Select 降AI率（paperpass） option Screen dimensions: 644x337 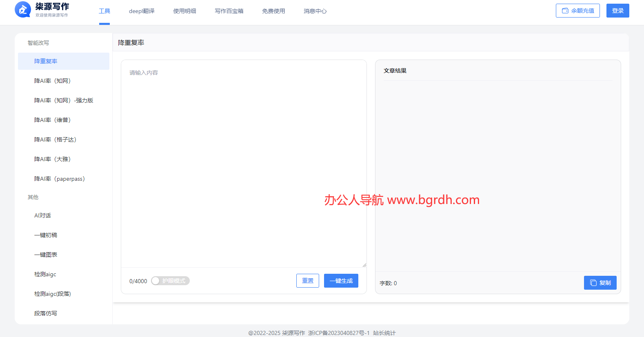click(x=60, y=179)
